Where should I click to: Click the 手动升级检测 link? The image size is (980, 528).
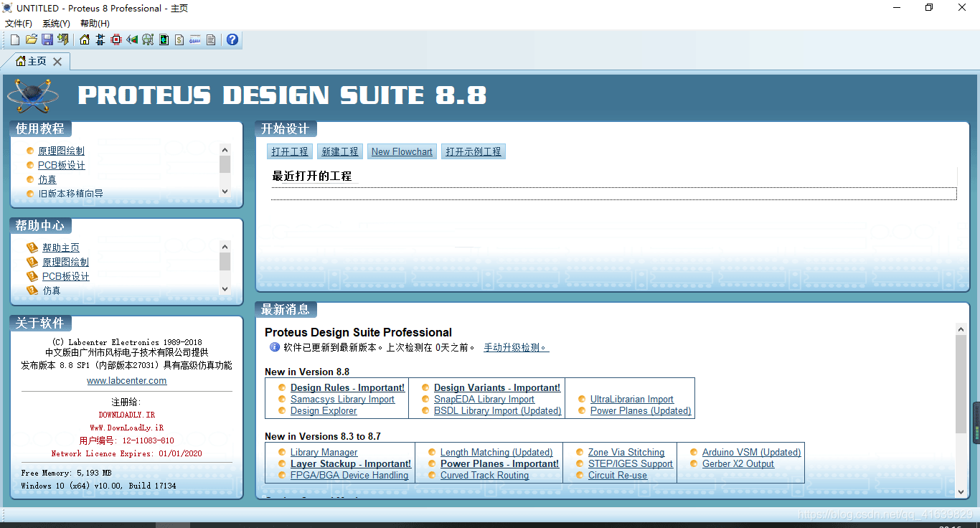tap(517, 347)
